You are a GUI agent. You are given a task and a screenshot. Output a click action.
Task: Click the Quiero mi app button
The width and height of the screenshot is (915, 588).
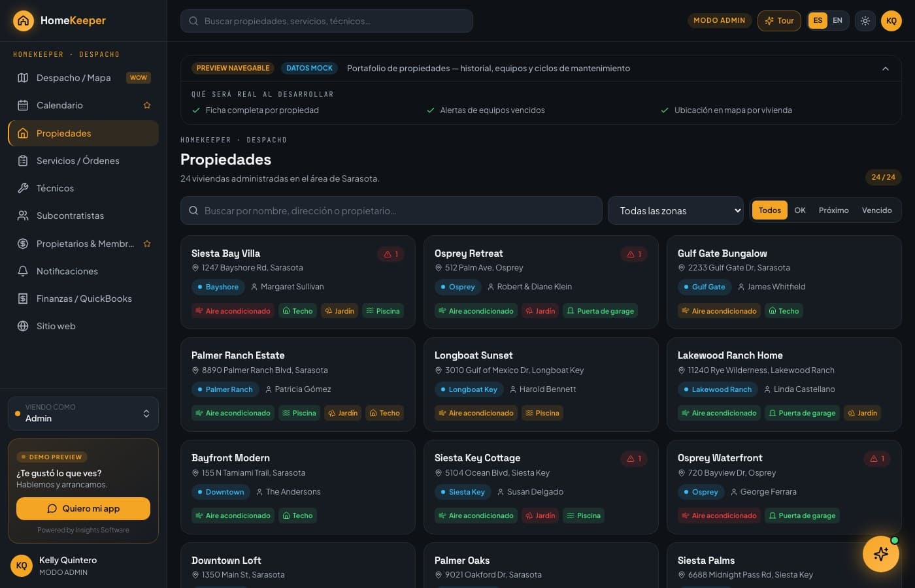coord(83,508)
